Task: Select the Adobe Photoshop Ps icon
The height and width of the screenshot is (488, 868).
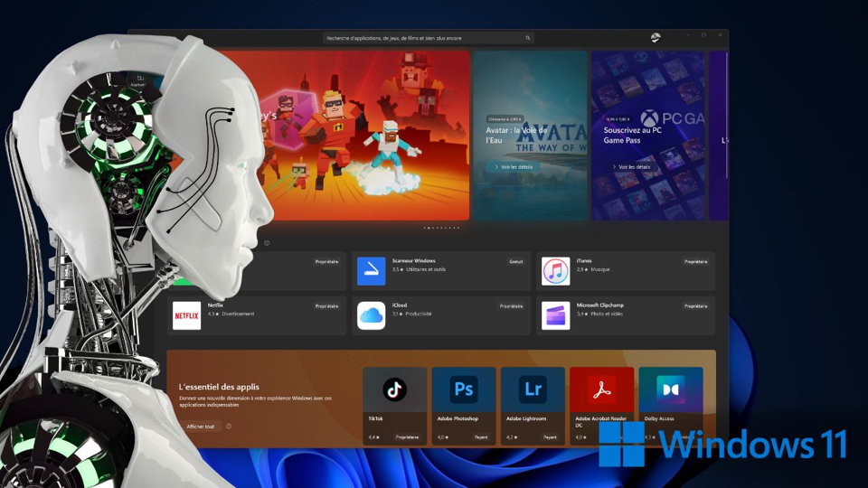Action: (464, 389)
